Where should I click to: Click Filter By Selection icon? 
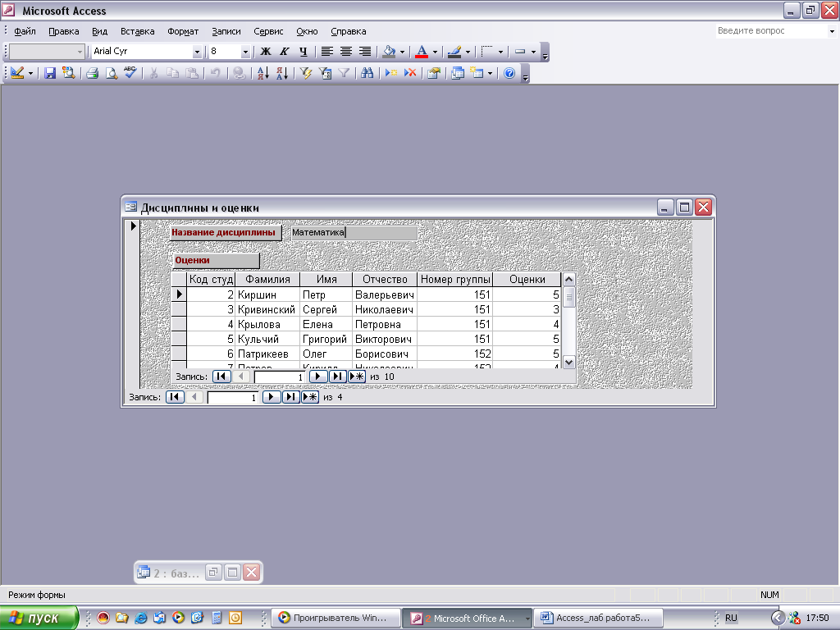306,73
